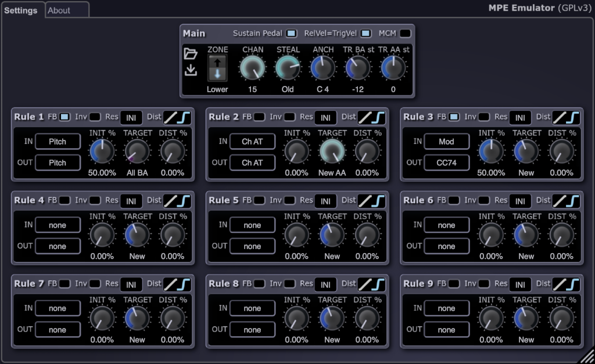Click the download/save settings icon
This screenshot has width=595, height=364.
click(x=191, y=71)
